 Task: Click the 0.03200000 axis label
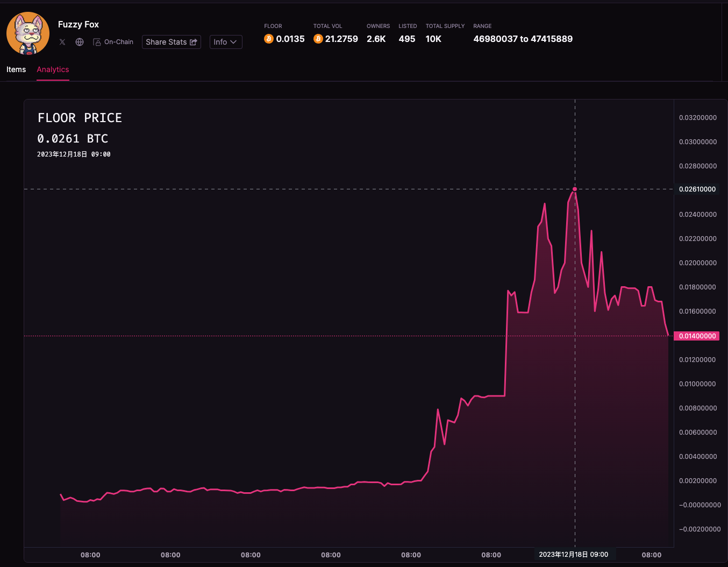click(698, 118)
